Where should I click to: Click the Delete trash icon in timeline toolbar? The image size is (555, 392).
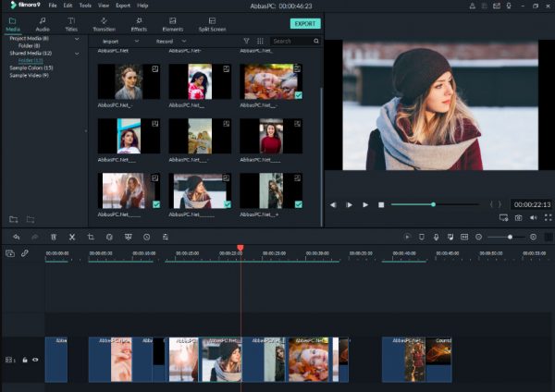pos(54,237)
